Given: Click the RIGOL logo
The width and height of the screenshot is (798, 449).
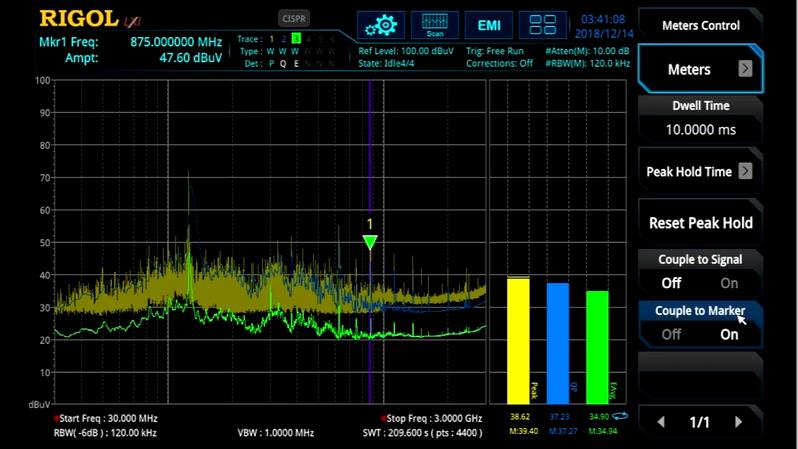Looking at the screenshot, I should pyautogui.click(x=78, y=18).
